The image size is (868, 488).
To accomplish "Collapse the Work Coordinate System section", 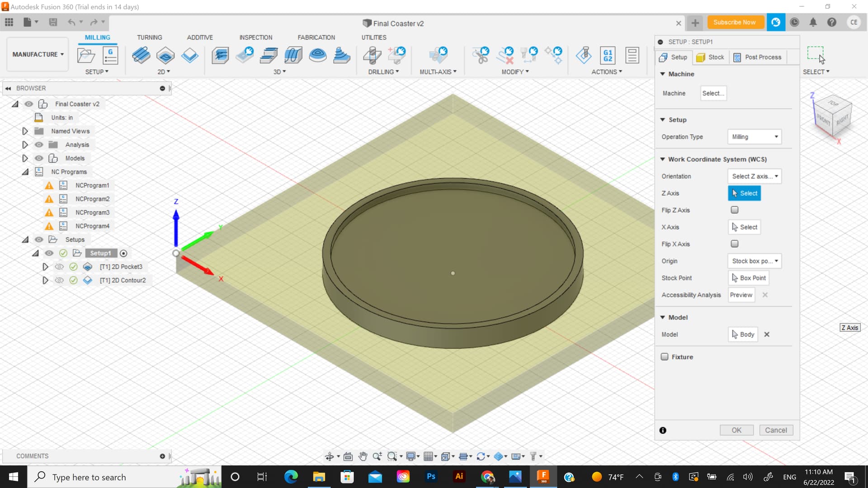I will pos(662,159).
